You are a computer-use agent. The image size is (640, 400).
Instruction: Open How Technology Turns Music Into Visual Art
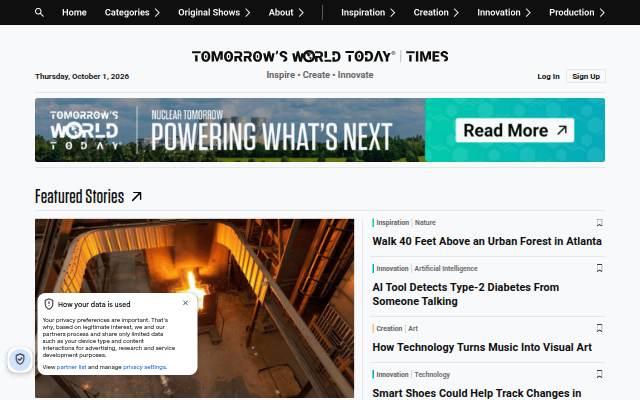482,347
